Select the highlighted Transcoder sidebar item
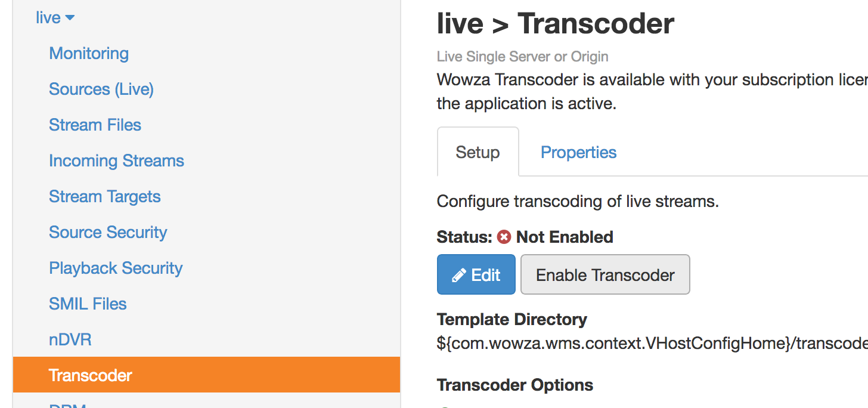Viewport: 868px width, 408px height. (x=91, y=375)
